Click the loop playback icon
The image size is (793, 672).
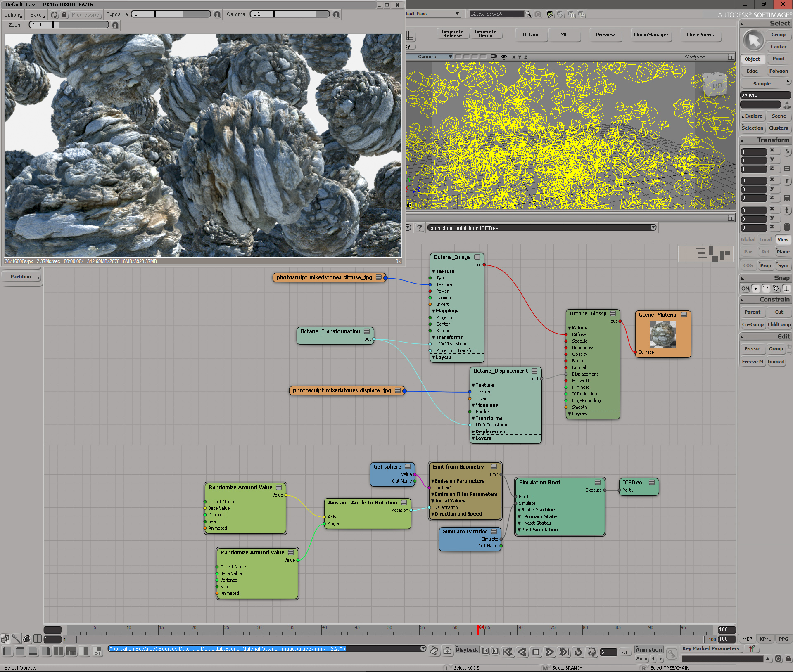point(578,652)
